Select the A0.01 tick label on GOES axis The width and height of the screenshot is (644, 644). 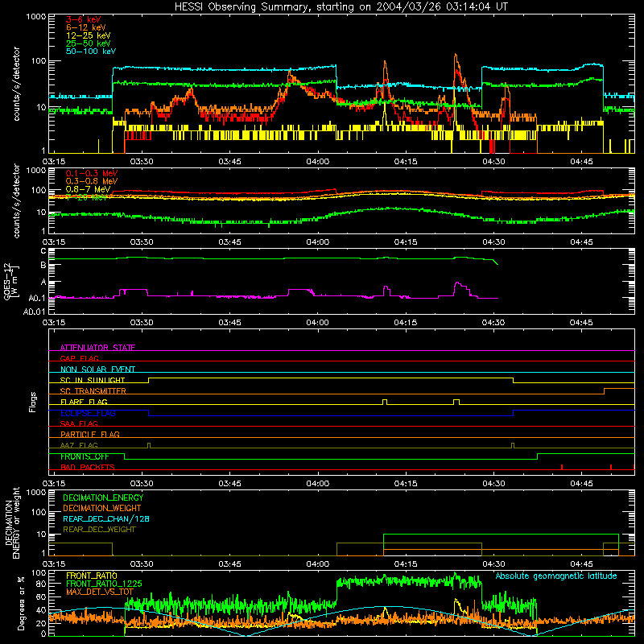[34, 312]
